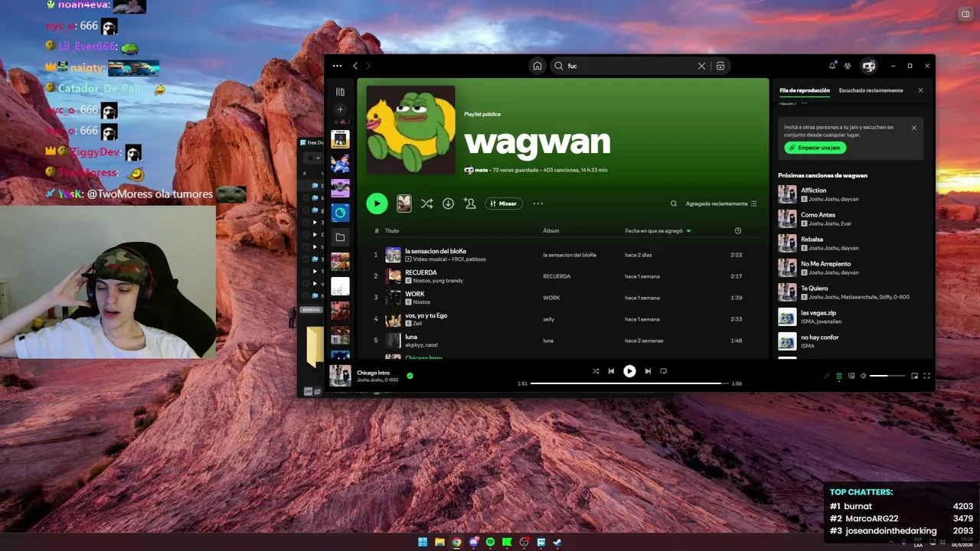Download the wagwan playlist

coord(448,204)
